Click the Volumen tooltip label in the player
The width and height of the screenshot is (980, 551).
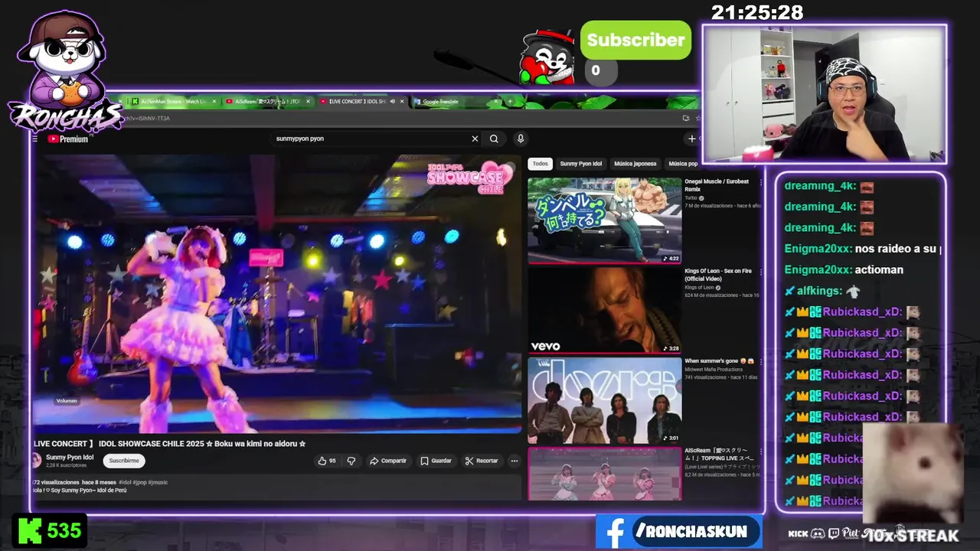[x=67, y=401]
